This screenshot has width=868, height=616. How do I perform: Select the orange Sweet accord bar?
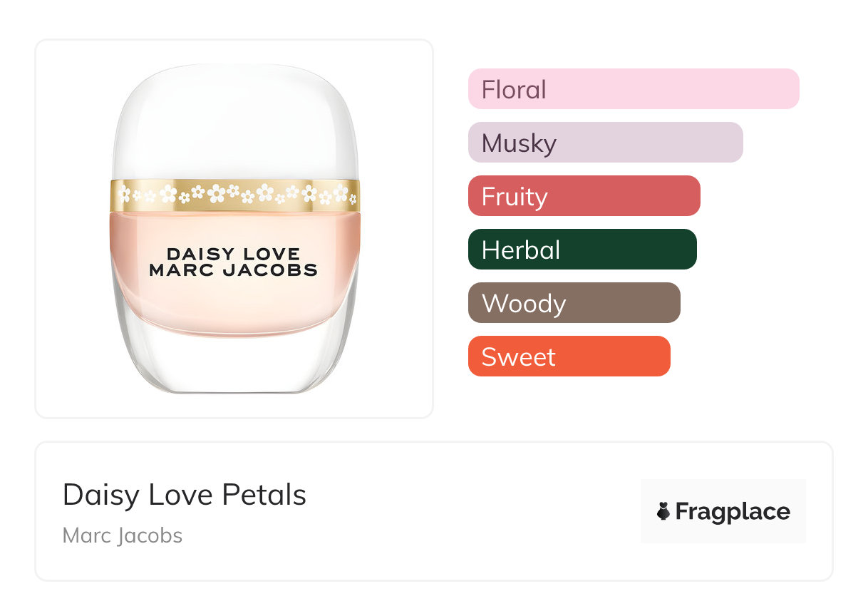(569, 356)
